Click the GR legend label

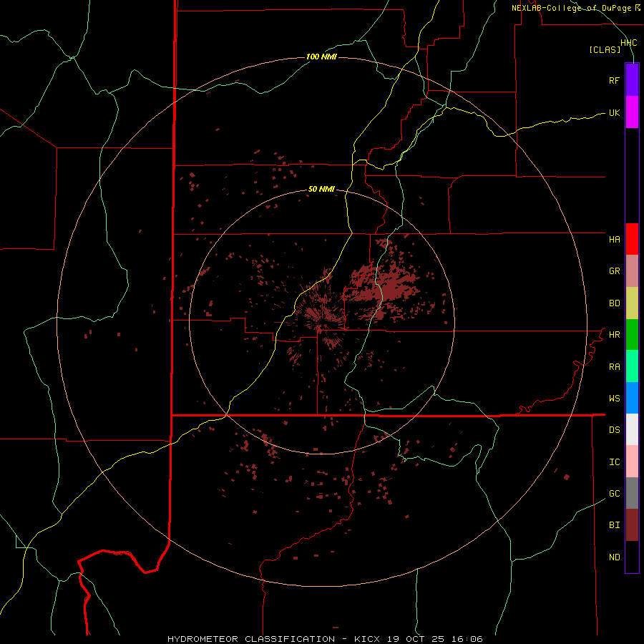[x=614, y=271]
